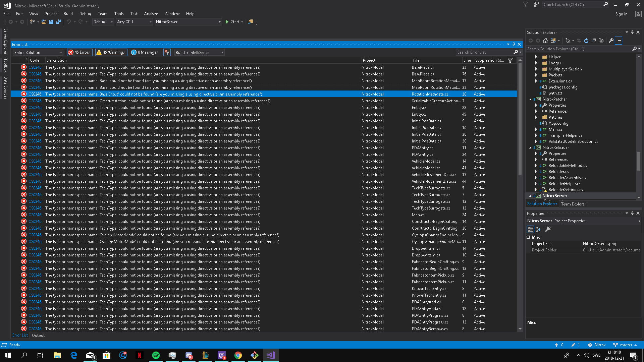Toggle the 49 Warnings filter
Viewport: 644px width, 362px height.
click(111, 52)
